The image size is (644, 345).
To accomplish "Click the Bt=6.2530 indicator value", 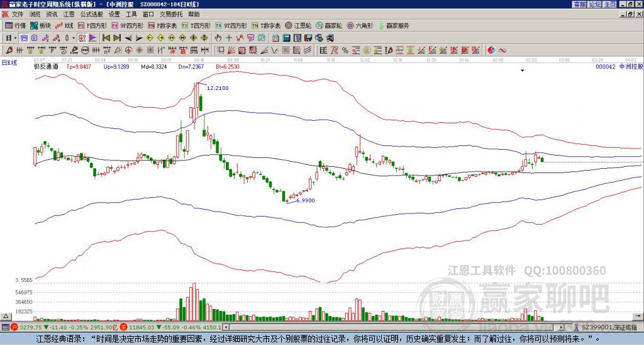I will pyautogui.click(x=228, y=66).
